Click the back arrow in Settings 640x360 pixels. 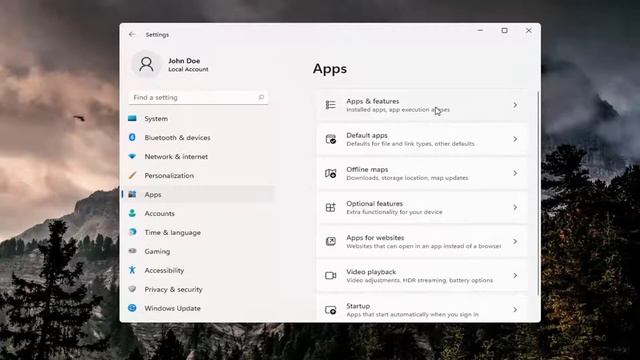coord(132,35)
